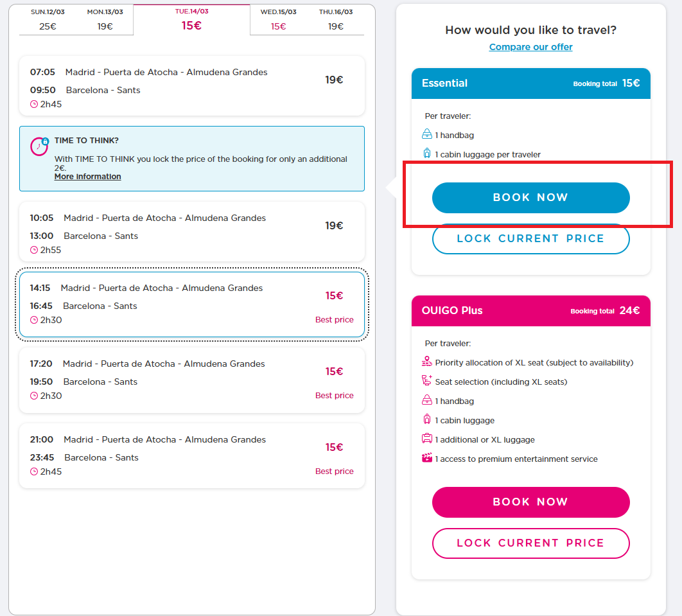Lock current price for OUIGO Plus
Image resolution: width=682 pixels, height=616 pixels.
click(x=530, y=543)
